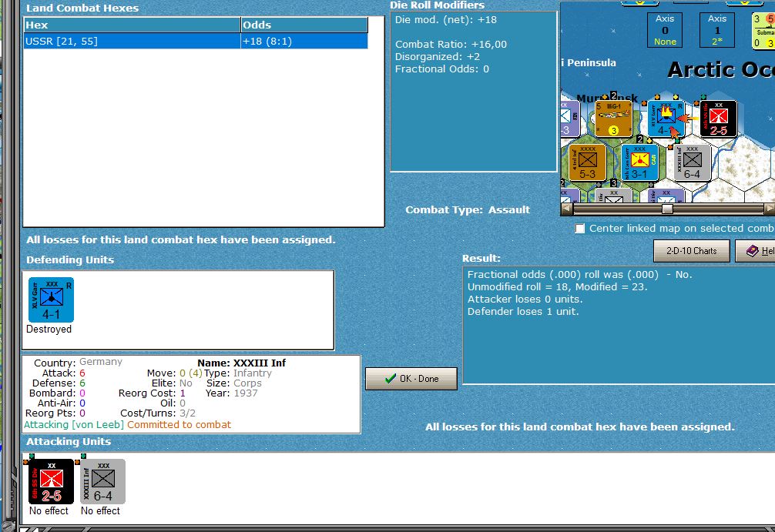Click Unmodified roll = 18 result line
The height and width of the screenshot is (532, 775).
pyautogui.click(x=558, y=287)
